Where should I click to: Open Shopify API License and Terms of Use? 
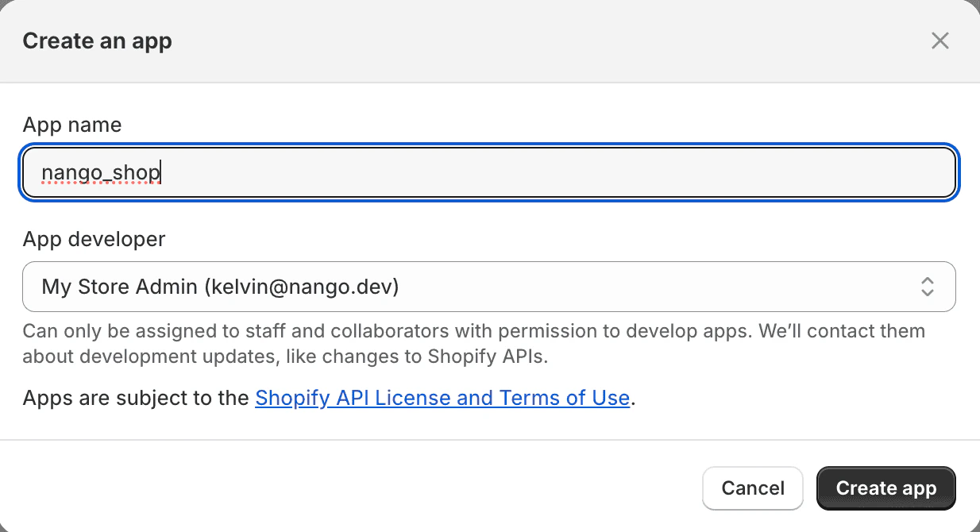click(442, 398)
